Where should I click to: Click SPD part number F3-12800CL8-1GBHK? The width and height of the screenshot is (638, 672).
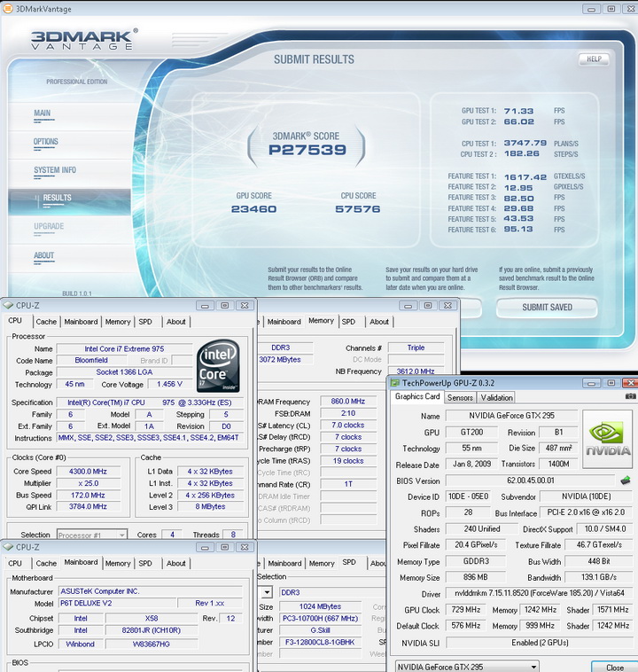click(320, 642)
